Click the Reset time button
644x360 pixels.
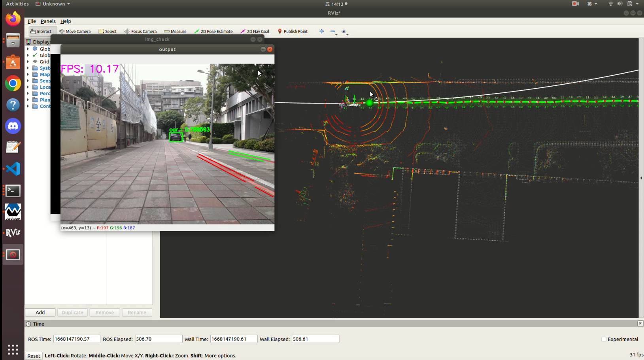click(34, 356)
